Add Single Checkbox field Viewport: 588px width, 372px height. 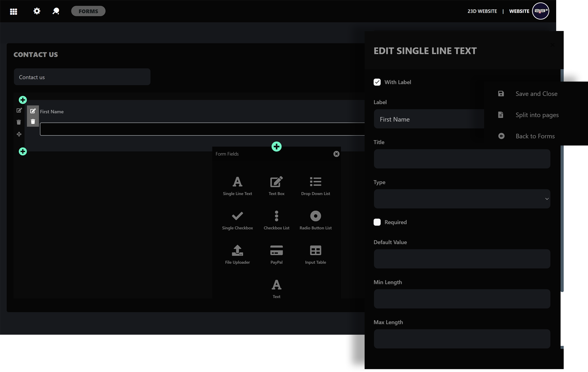(237, 220)
